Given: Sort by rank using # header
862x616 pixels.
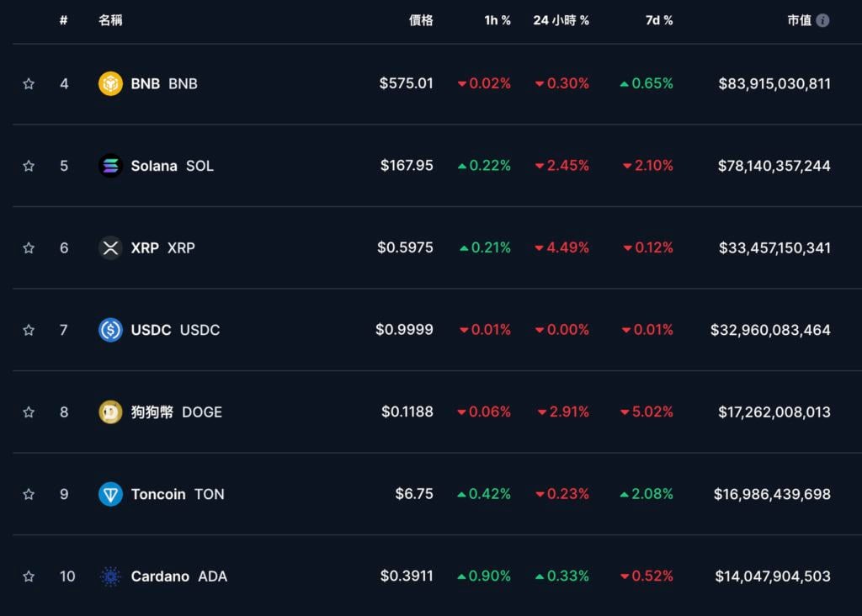Looking at the screenshot, I should 64,20.
